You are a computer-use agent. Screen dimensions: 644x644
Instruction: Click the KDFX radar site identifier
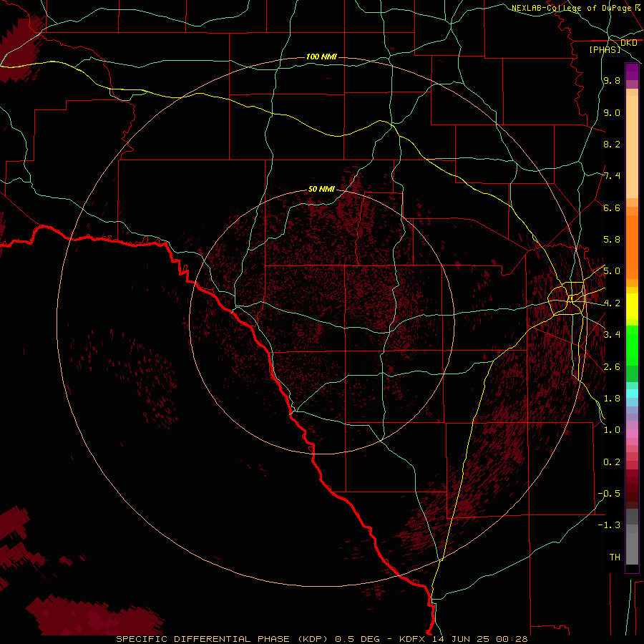point(411,639)
